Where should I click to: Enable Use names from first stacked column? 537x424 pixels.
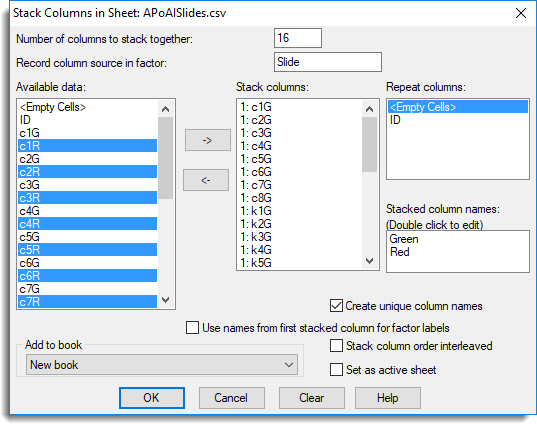coord(192,327)
